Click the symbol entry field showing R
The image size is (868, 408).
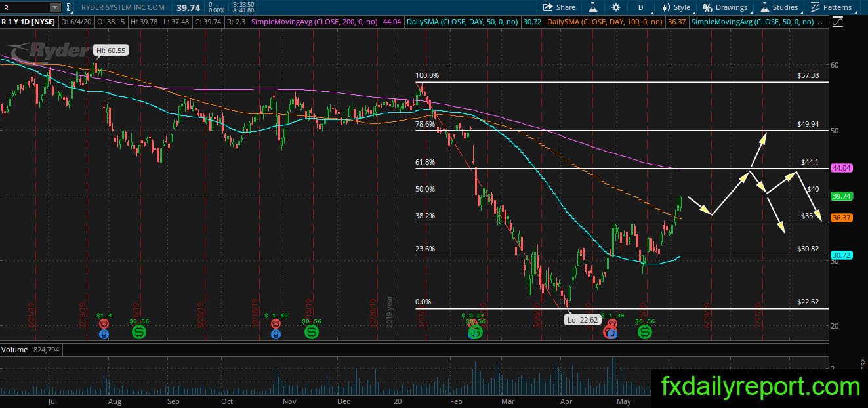point(24,7)
